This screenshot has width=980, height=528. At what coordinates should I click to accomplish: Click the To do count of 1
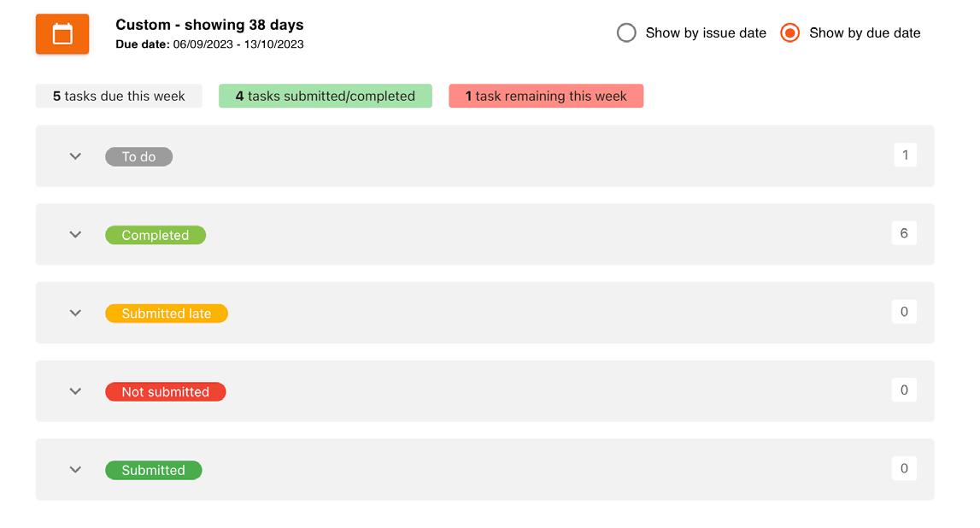(905, 155)
